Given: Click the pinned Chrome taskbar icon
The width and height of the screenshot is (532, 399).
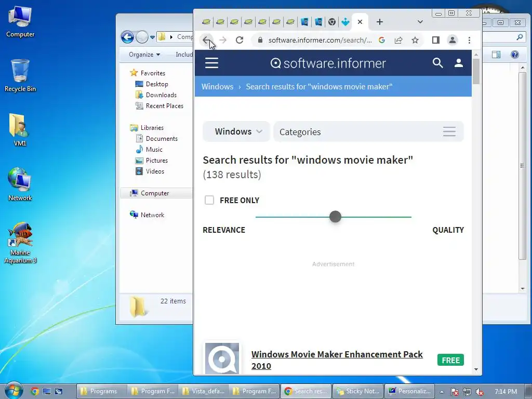Looking at the screenshot, I should [x=35, y=391].
